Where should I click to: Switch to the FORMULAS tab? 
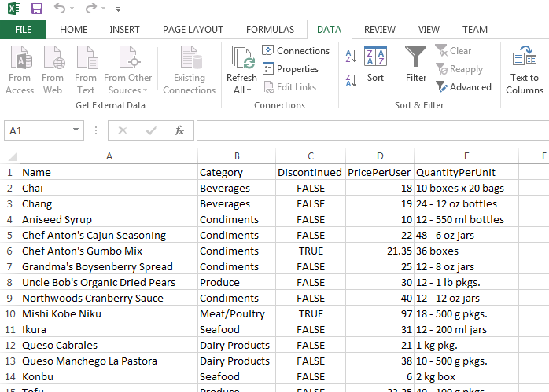[271, 30]
